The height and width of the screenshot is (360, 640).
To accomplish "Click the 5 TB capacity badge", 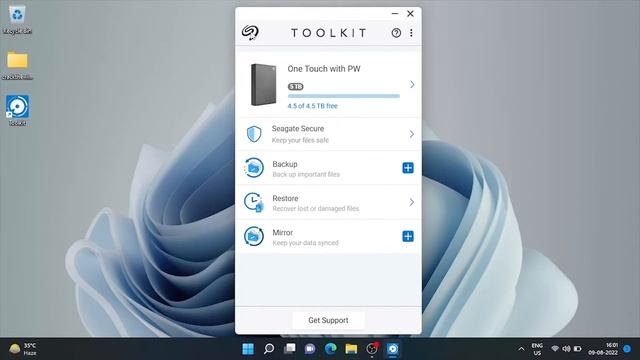I will [x=296, y=87].
